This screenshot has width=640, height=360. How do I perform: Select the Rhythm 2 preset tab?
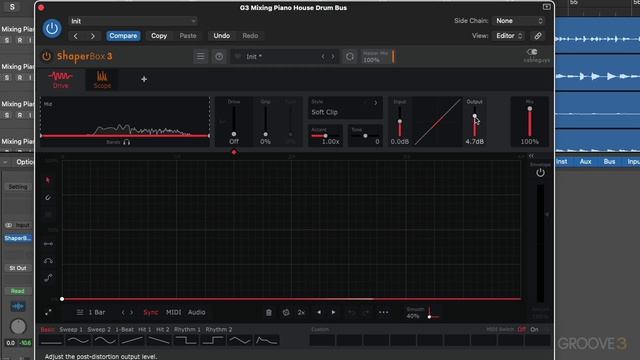(219, 329)
